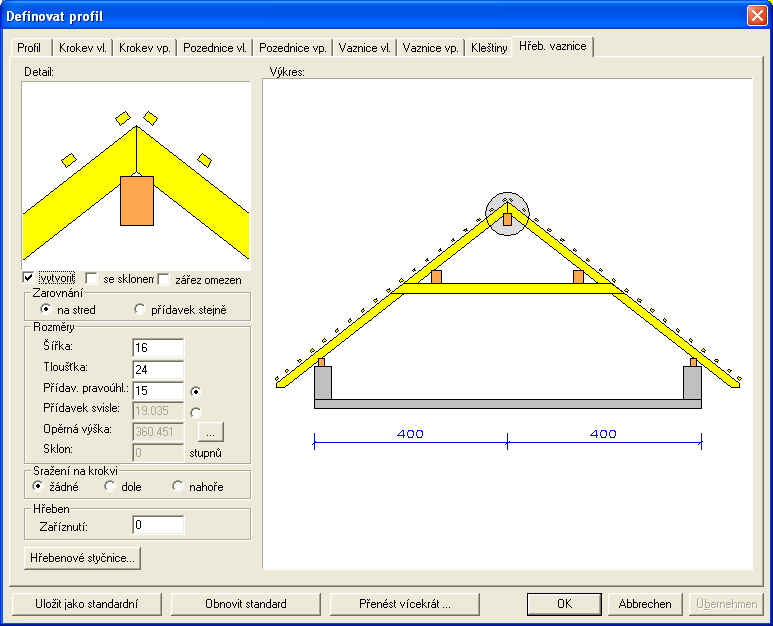Select the Hřeb. vaznice tab
The width and height of the screenshot is (773, 626).
(x=553, y=46)
